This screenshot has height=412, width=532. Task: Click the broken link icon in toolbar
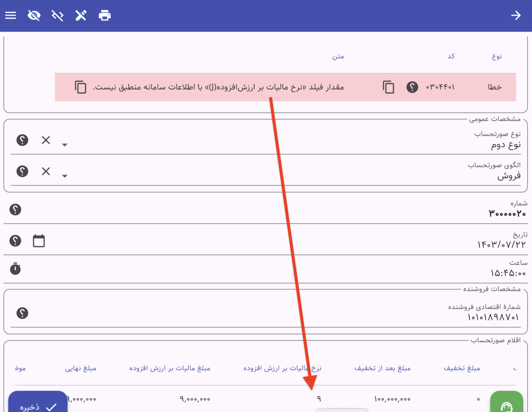tap(57, 16)
